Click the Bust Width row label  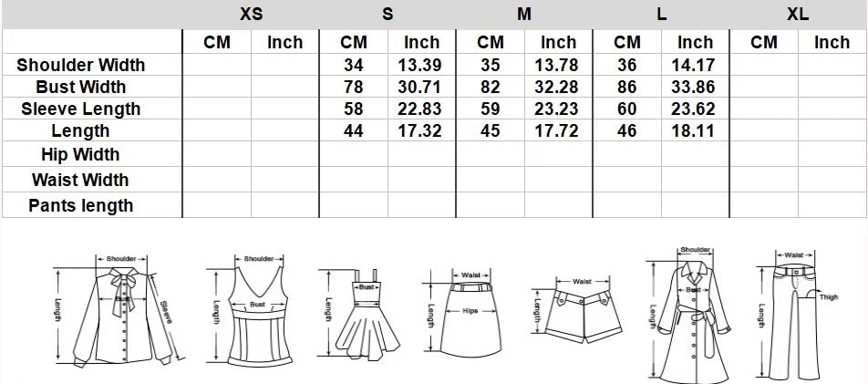click(80, 87)
